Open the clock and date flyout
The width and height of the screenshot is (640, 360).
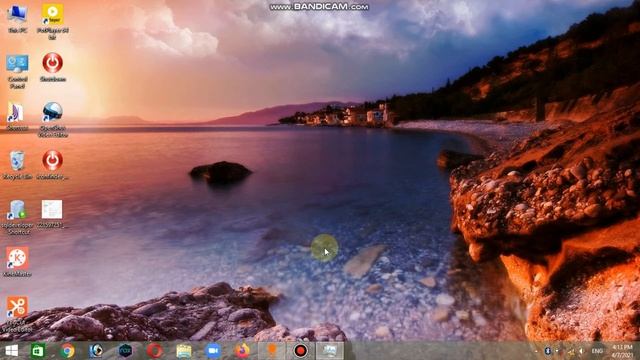tap(622, 351)
